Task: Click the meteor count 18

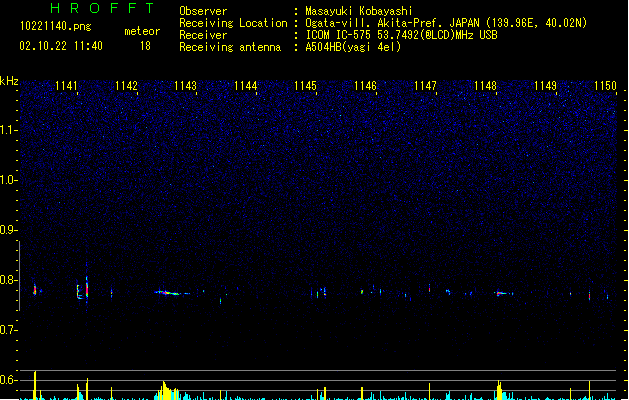Action: pos(145,46)
